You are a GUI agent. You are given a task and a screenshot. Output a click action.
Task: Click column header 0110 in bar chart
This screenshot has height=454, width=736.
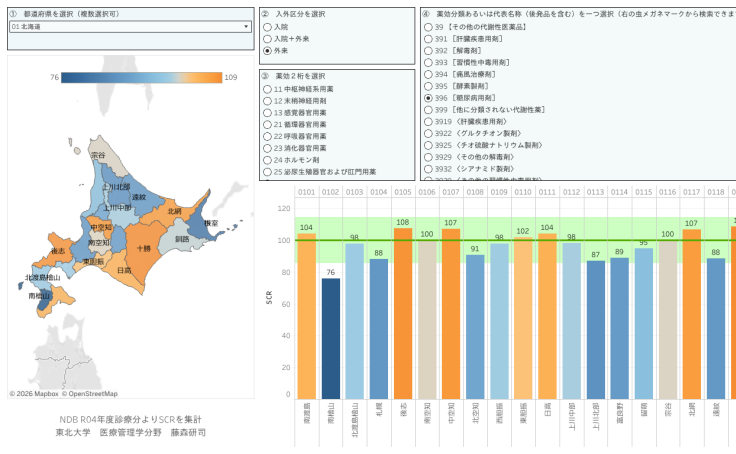click(522, 192)
